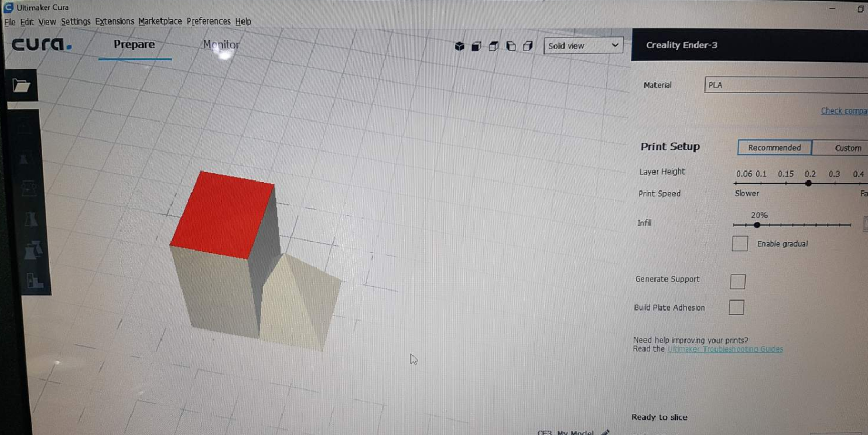Open the Marketplace menu
This screenshot has height=435, width=868.
[160, 22]
